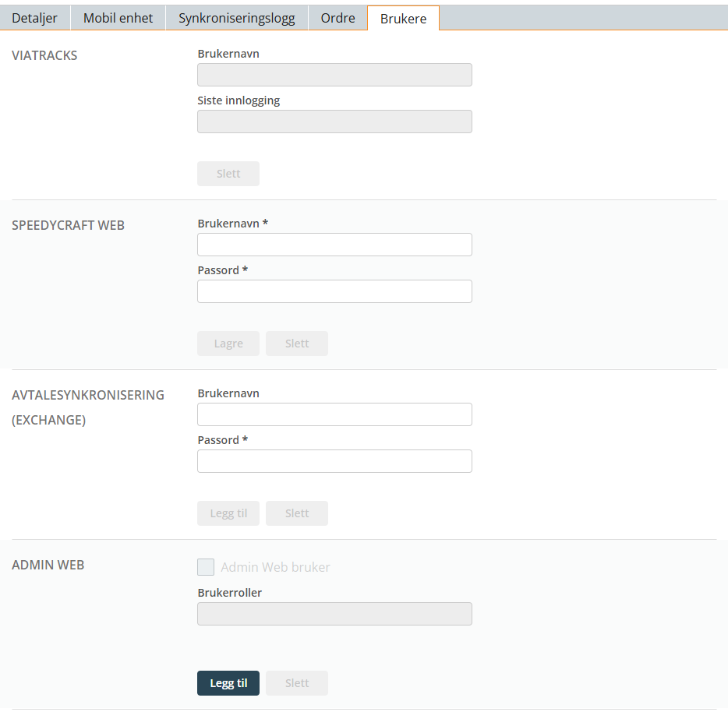Open the Detaljer tab
The width and height of the screenshot is (728, 726).
click(x=35, y=18)
